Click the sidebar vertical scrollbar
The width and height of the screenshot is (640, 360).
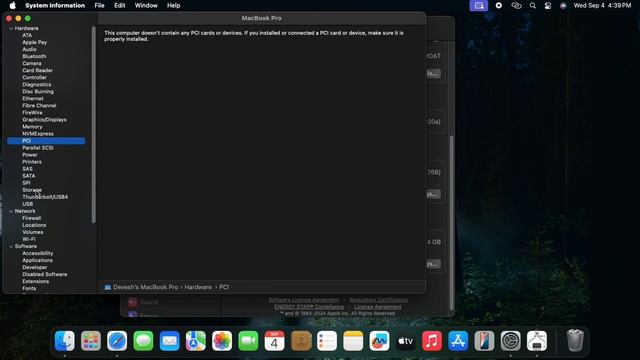(93, 124)
